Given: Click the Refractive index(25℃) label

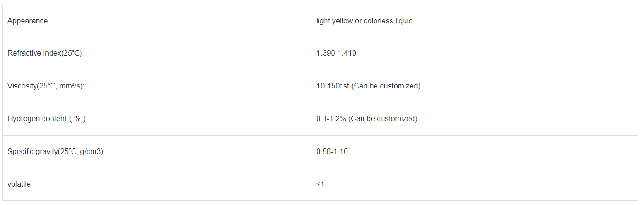Looking at the screenshot, I should (x=45, y=53).
